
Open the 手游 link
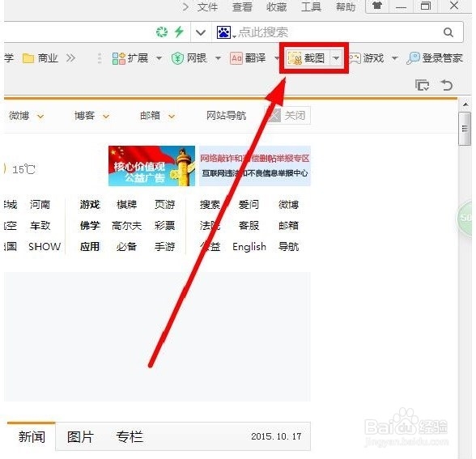point(164,246)
